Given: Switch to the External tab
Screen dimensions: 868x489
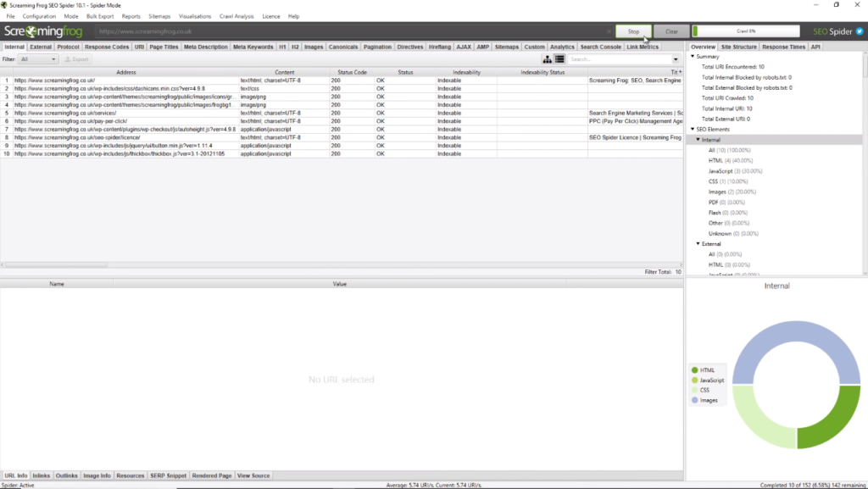Looking at the screenshot, I should [x=41, y=47].
